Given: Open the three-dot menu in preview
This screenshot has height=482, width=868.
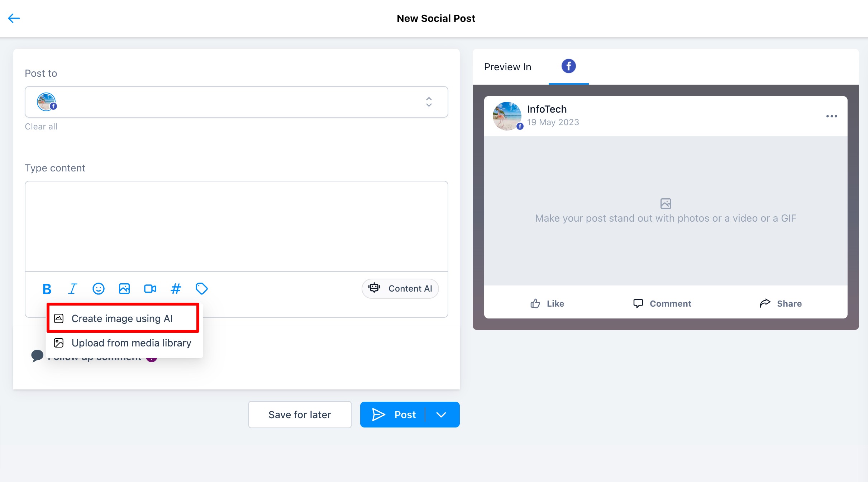Looking at the screenshot, I should (831, 116).
